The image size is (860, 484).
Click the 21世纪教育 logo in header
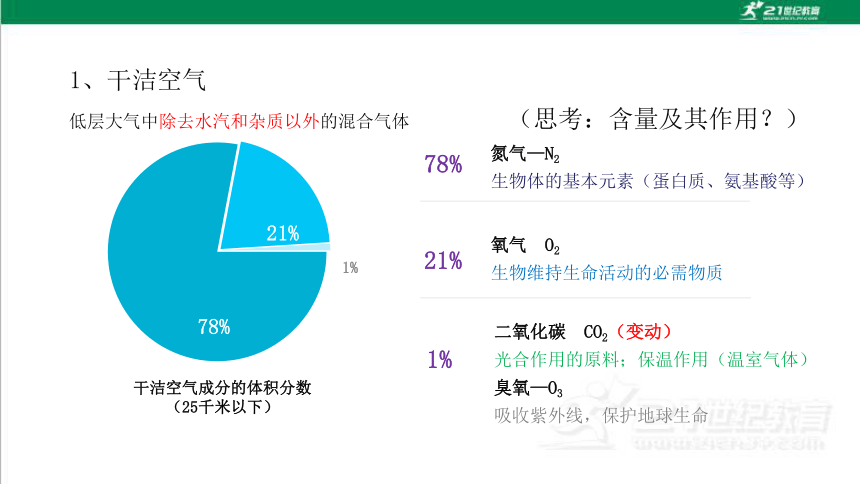click(779, 11)
